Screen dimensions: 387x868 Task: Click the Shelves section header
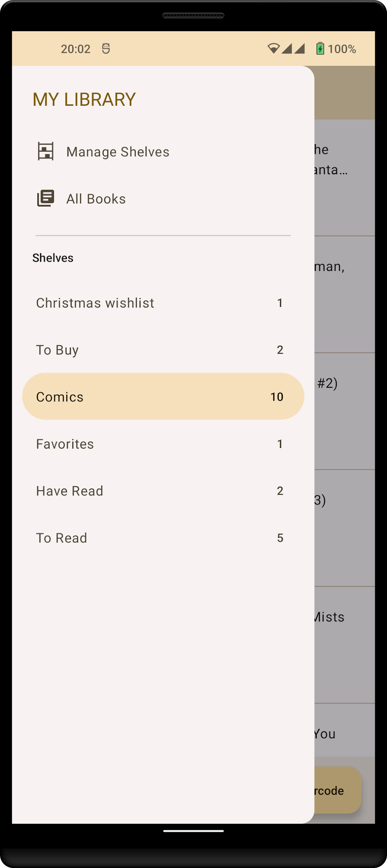click(x=53, y=258)
